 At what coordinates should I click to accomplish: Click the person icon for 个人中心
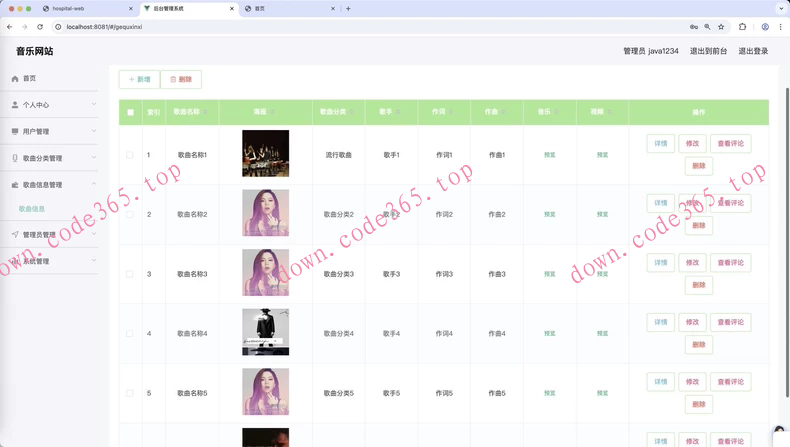pos(15,105)
